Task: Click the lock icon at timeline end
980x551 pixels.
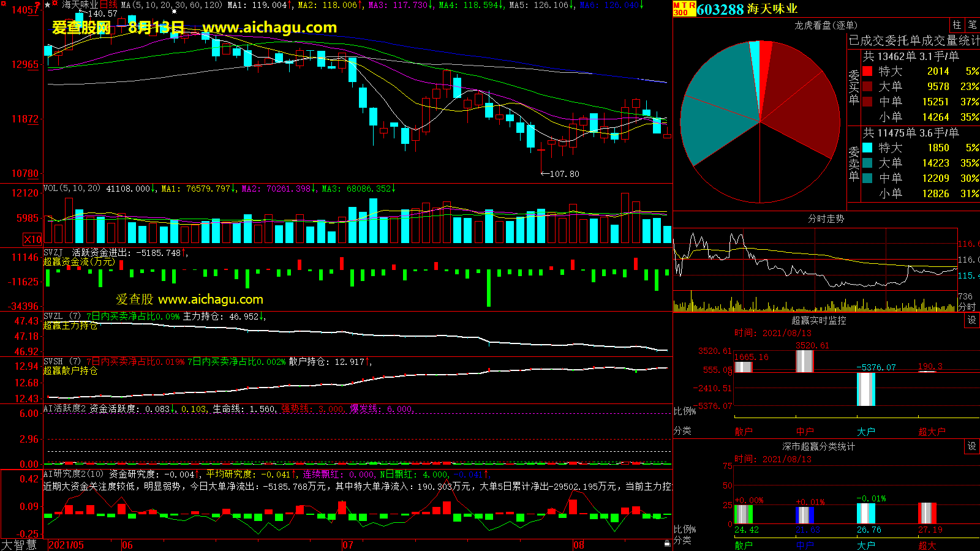Action: pyautogui.click(x=667, y=544)
